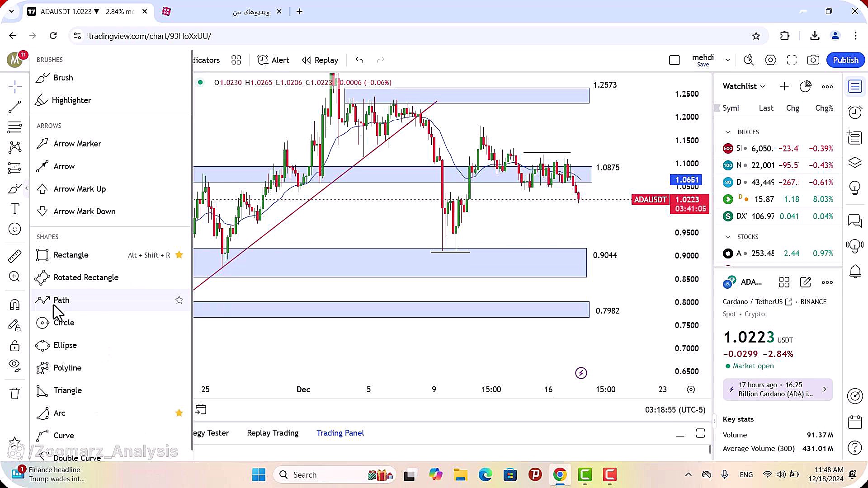Open Chrome from the taskbar
Screen dimensions: 868x488
point(560,475)
